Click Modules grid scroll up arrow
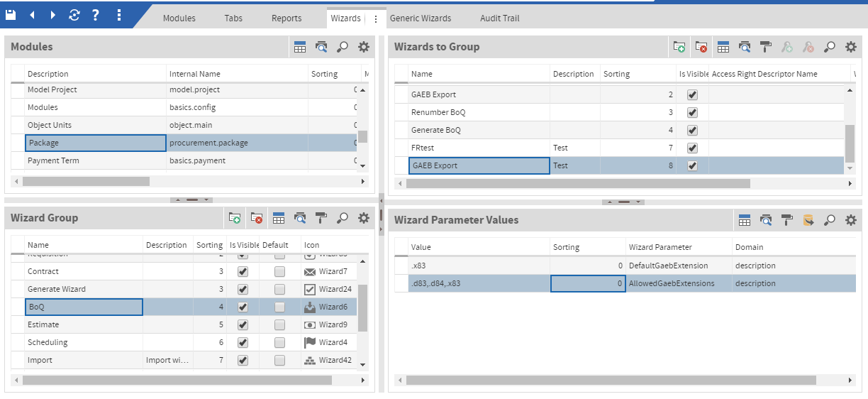The height and width of the screenshot is (399, 868). click(x=363, y=90)
